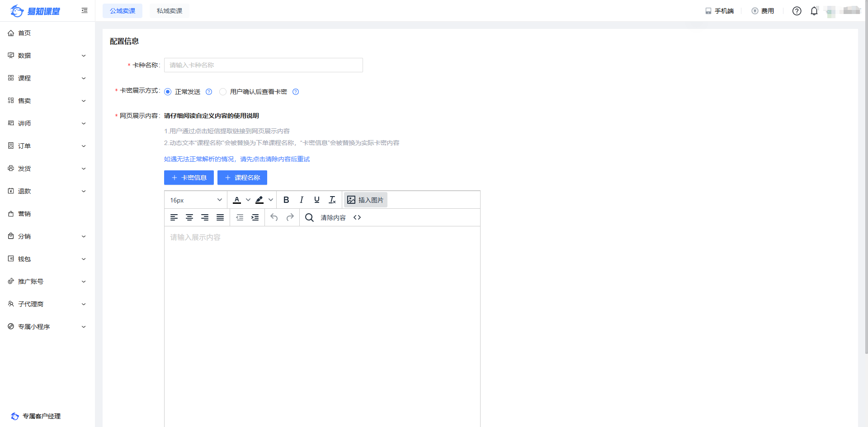
Task: Select 用户确认后查看卡密 radio option
Action: [x=223, y=92]
